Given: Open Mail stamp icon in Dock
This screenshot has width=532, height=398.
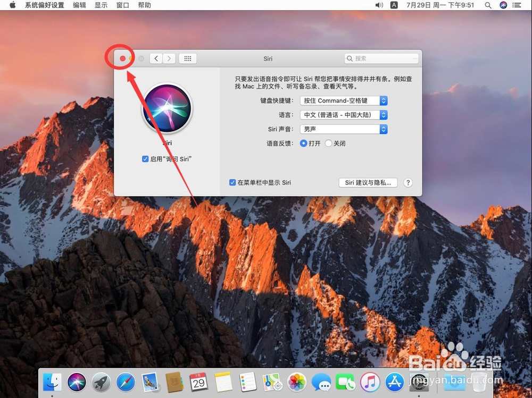Looking at the screenshot, I should (150, 382).
